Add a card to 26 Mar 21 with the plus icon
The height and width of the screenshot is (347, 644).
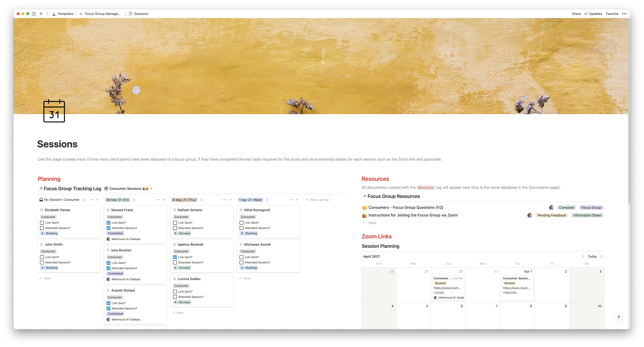coord(164,200)
